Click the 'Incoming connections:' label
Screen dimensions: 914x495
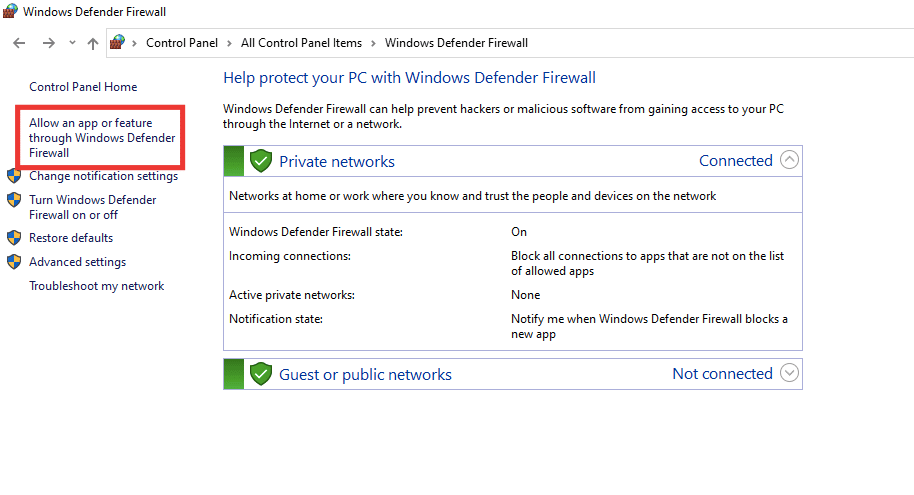click(290, 256)
